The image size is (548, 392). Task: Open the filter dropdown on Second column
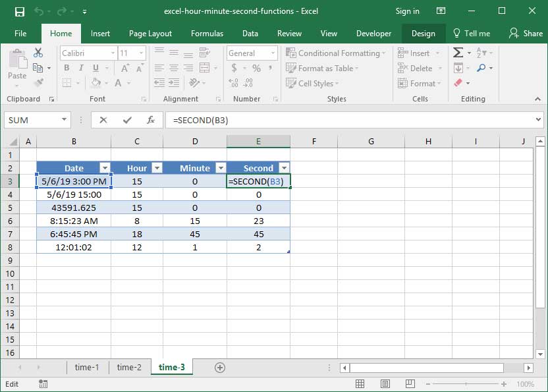284,167
